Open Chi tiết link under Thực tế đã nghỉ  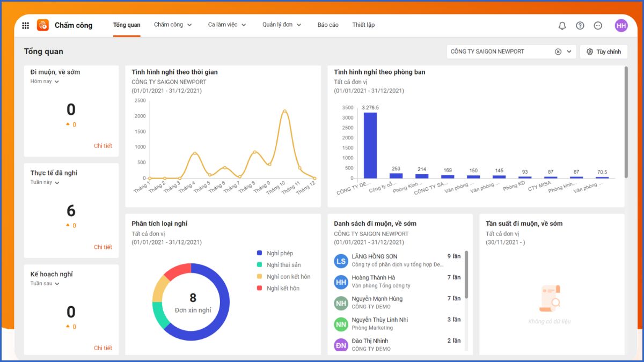coord(103,247)
